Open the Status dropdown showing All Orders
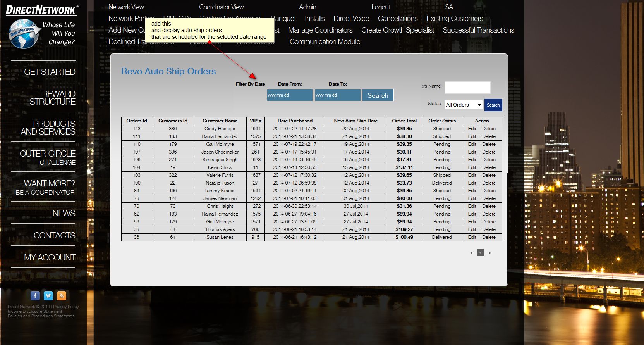Viewport: 644px width, 345px height. point(463,105)
